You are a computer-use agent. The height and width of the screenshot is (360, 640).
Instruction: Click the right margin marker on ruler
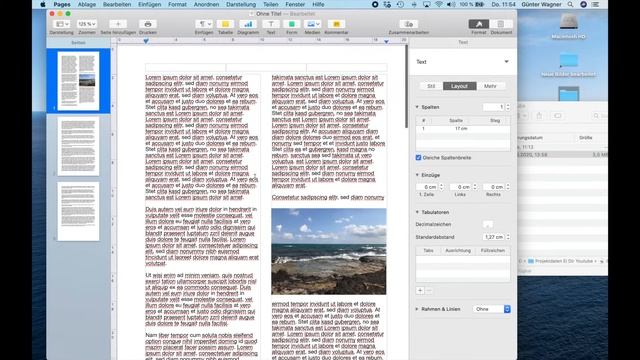(386, 42)
